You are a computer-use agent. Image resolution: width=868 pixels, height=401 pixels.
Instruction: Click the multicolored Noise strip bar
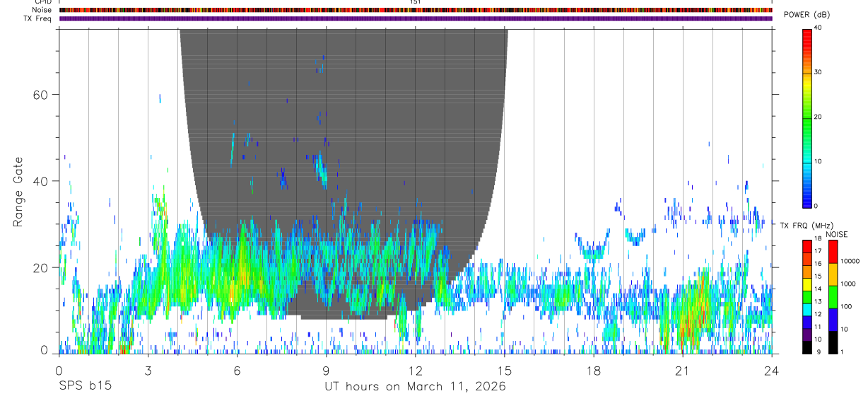click(x=416, y=10)
